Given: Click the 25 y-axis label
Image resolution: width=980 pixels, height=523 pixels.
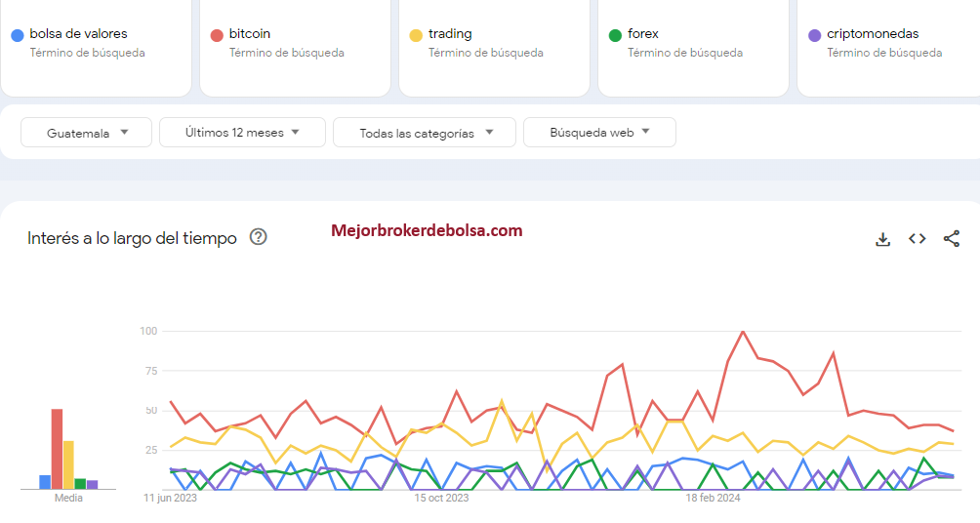Looking at the screenshot, I should [x=151, y=450].
